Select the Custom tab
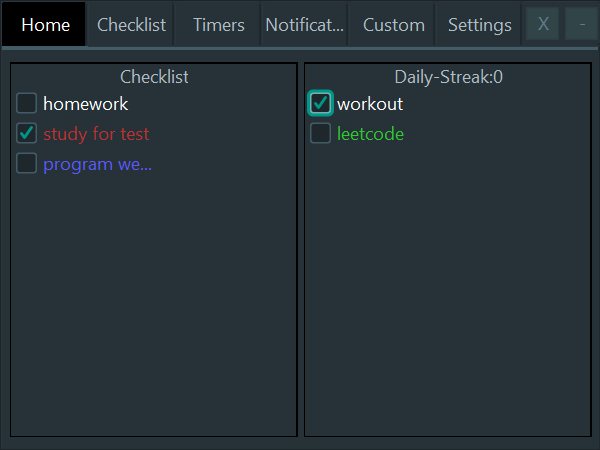This screenshot has height=450, width=600. pos(393,25)
